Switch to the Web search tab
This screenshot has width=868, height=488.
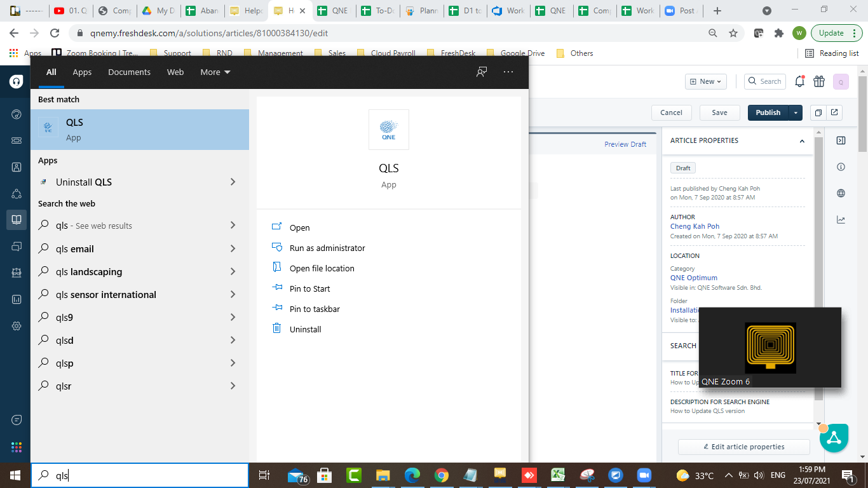[x=175, y=72]
